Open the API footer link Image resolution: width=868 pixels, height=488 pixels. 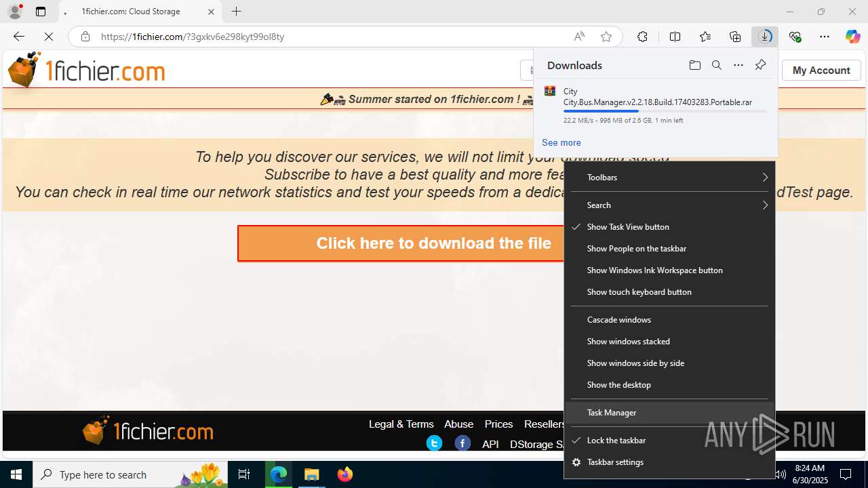(x=490, y=445)
